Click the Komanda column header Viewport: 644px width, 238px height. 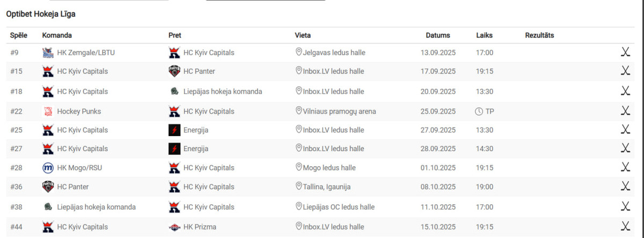click(57, 35)
